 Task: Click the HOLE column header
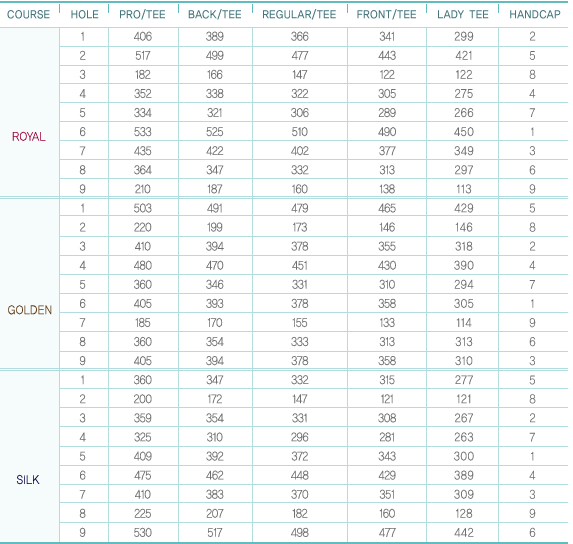(84, 14)
